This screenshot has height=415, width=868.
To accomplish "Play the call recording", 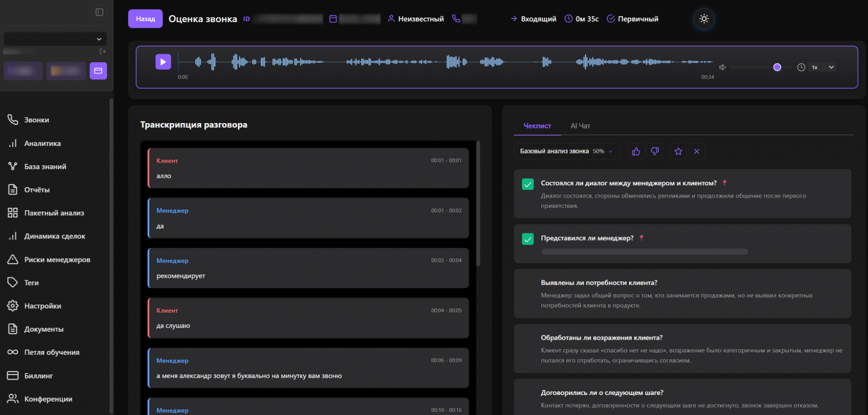I will click(x=163, y=62).
